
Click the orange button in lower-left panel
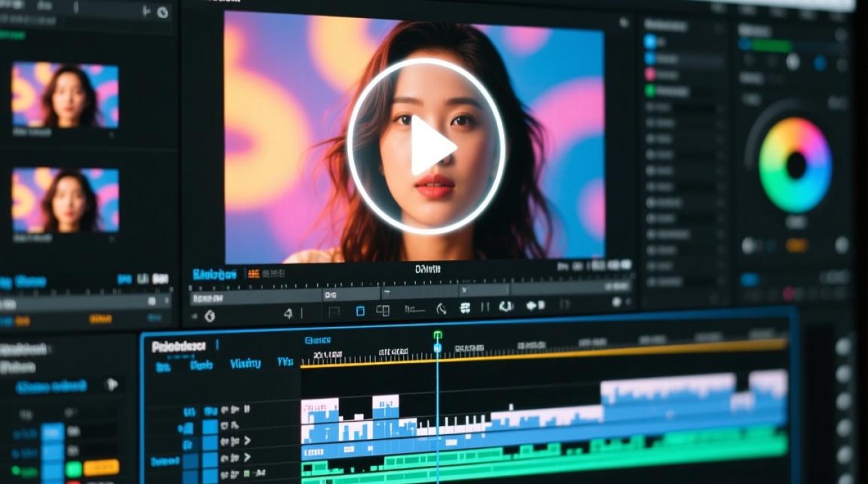pyautogui.click(x=101, y=467)
